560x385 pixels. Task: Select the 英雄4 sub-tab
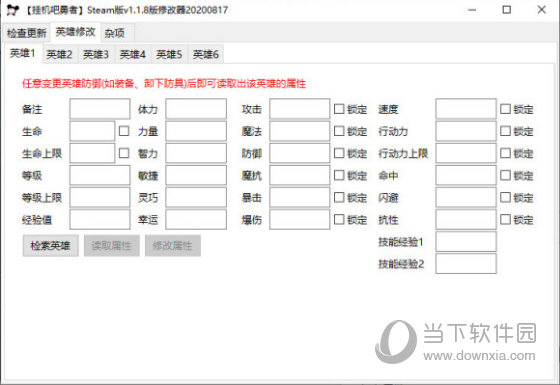[133, 54]
